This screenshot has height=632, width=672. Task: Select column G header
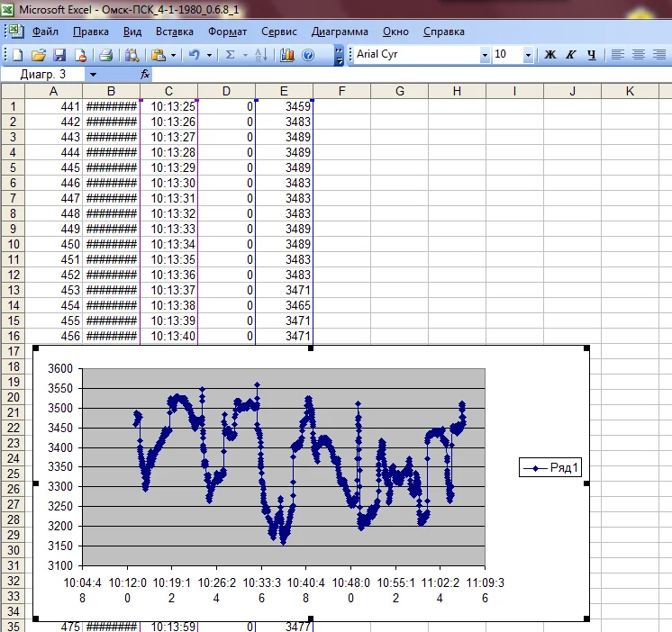[399, 91]
